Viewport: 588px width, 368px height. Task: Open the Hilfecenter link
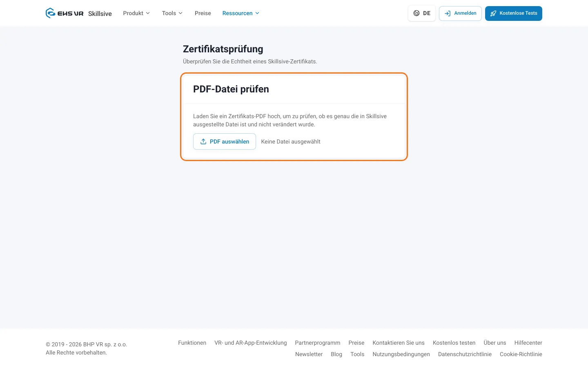point(528,343)
